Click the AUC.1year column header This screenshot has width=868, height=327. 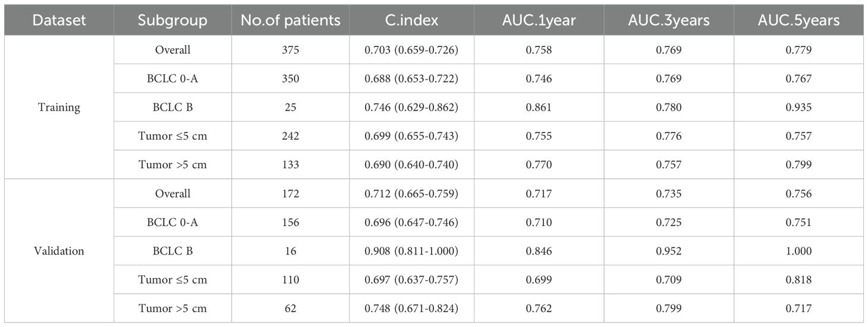coord(539,20)
